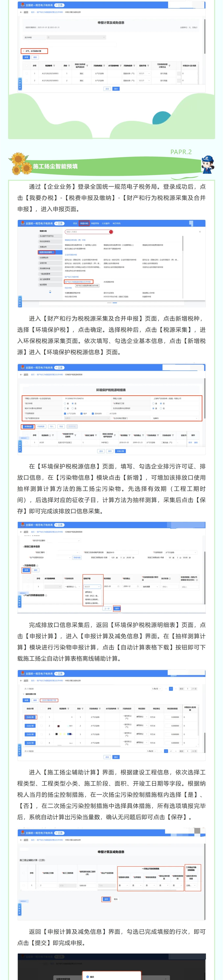Click the 财产和行为税税源采集及合并申报 link
Image resolution: width=224 pixels, height=980 pixels.
pos(78,282)
